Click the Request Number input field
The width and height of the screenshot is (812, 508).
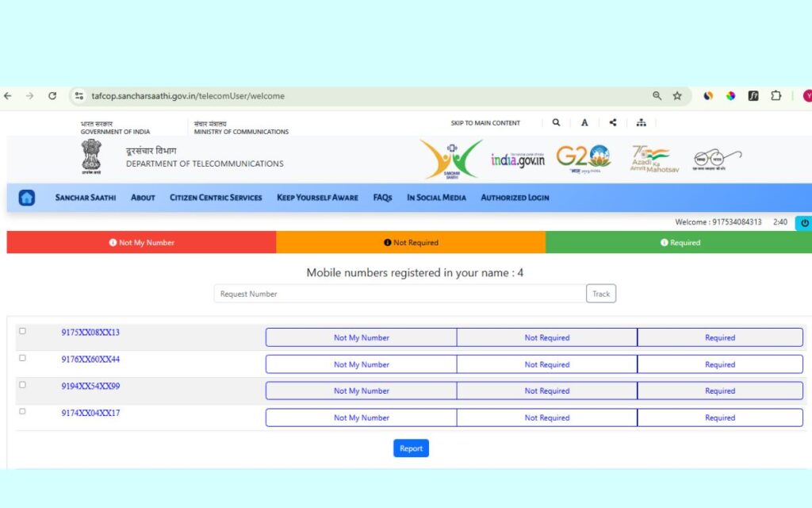[400, 294]
